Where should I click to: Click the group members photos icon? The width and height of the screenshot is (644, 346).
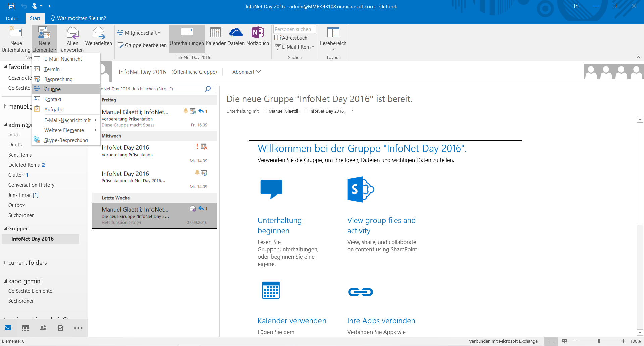click(x=613, y=72)
